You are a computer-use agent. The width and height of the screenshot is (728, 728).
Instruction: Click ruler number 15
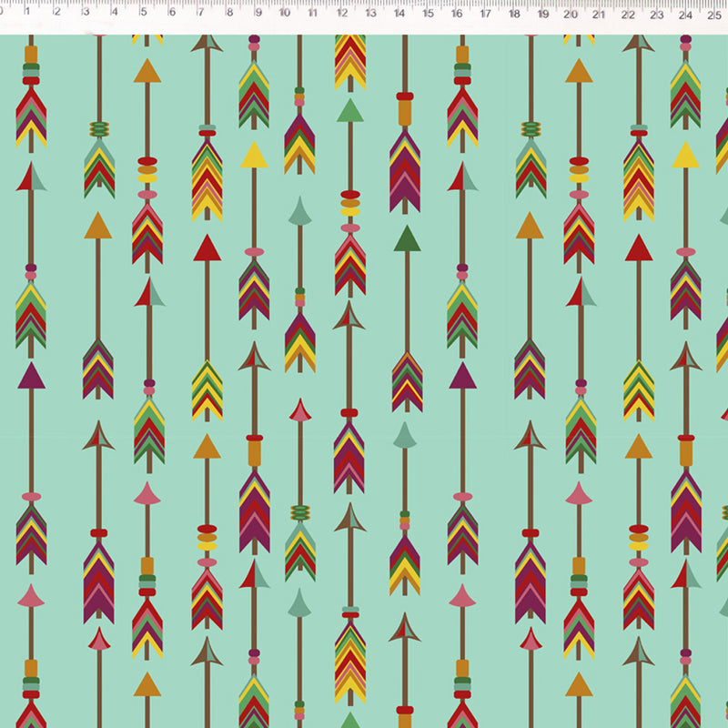pyautogui.click(x=428, y=13)
